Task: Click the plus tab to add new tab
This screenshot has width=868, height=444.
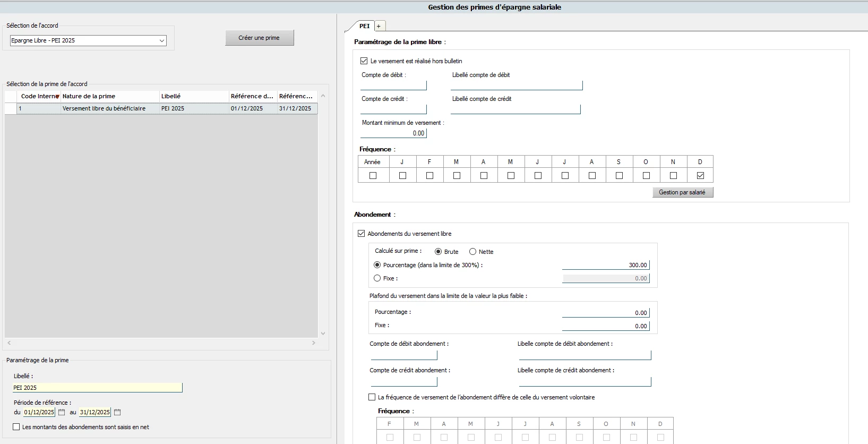Action: 379,26
